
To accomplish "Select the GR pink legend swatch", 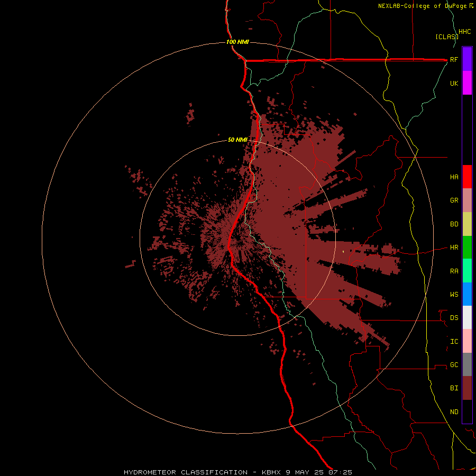I will [467, 200].
